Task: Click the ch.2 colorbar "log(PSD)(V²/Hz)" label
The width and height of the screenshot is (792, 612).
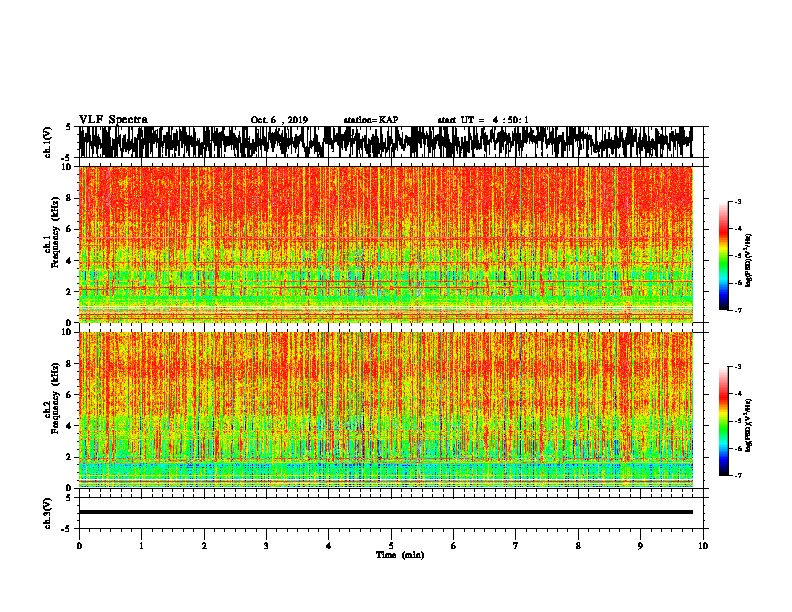Action: [748, 425]
